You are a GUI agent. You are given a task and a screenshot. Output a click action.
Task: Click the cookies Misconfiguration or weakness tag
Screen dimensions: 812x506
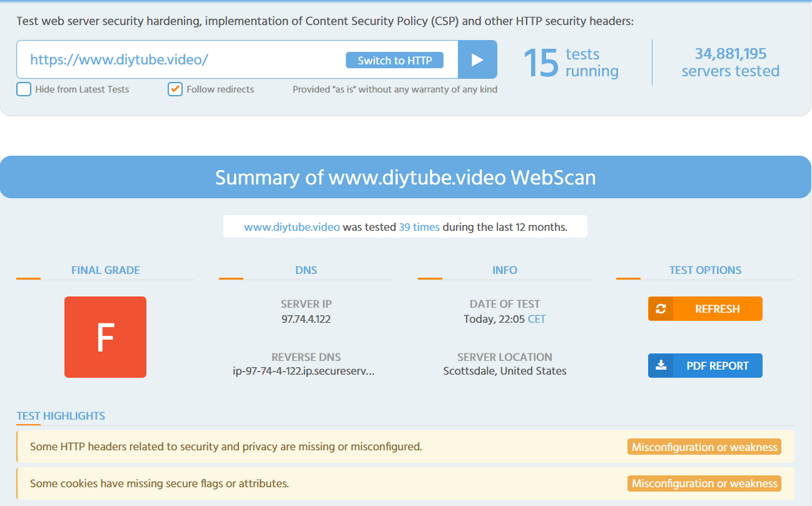(705, 484)
